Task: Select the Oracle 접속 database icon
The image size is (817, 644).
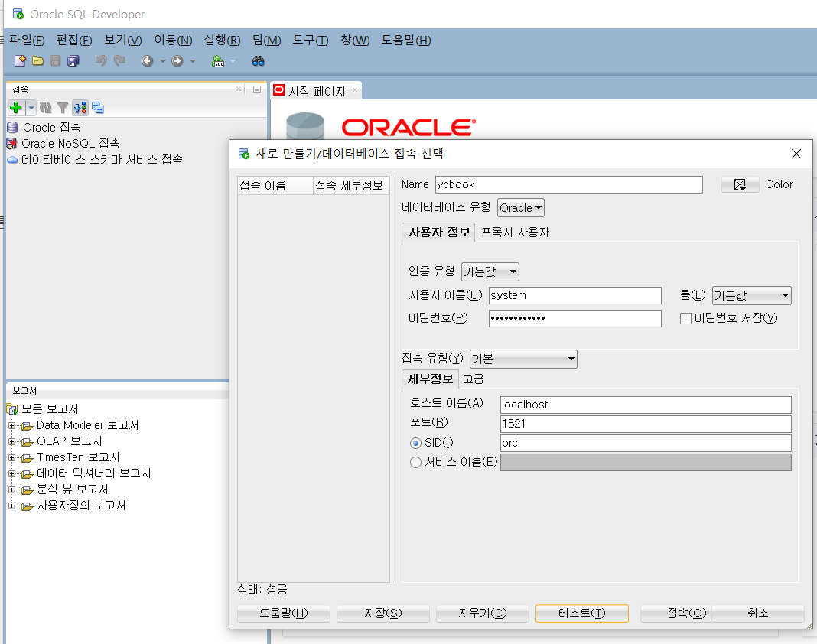Action: (12, 128)
